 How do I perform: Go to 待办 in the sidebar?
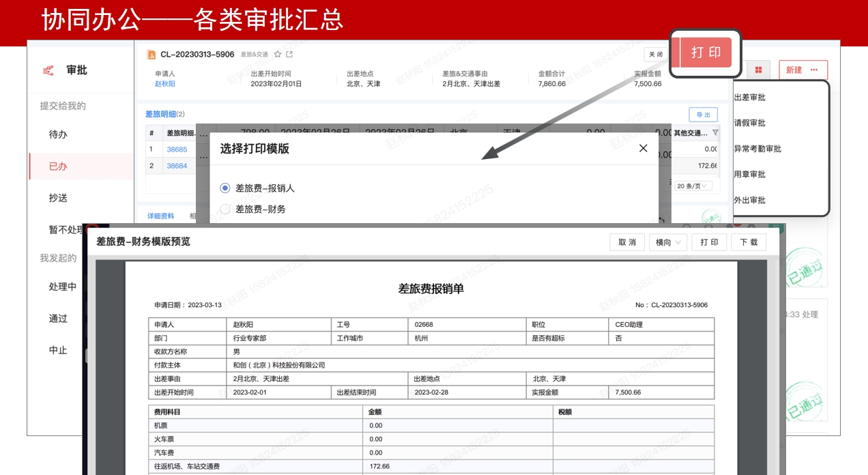[x=58, y=134]
